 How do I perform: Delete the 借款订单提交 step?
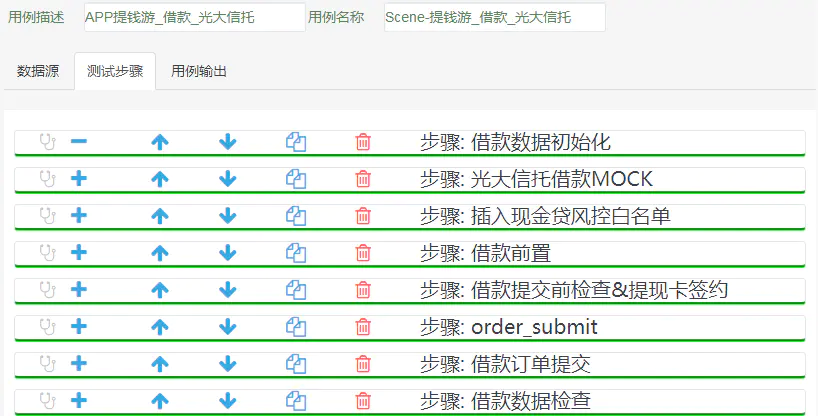[363, 364]
